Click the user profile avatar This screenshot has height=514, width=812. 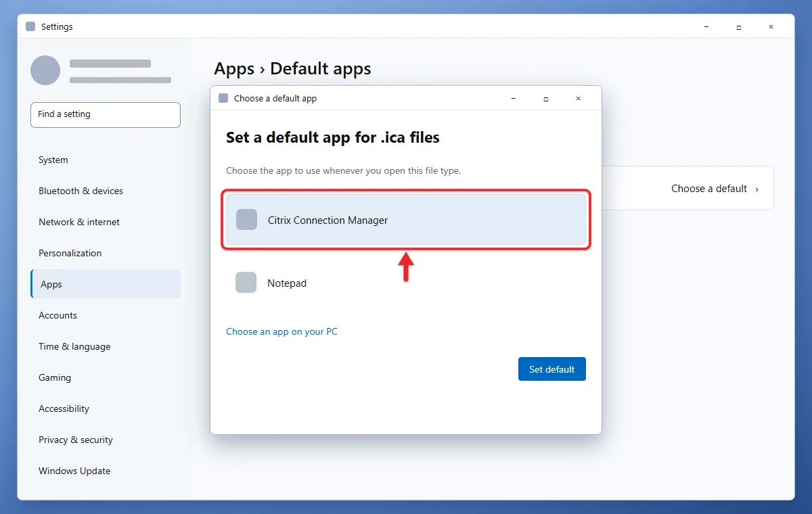tap(45, 70)
